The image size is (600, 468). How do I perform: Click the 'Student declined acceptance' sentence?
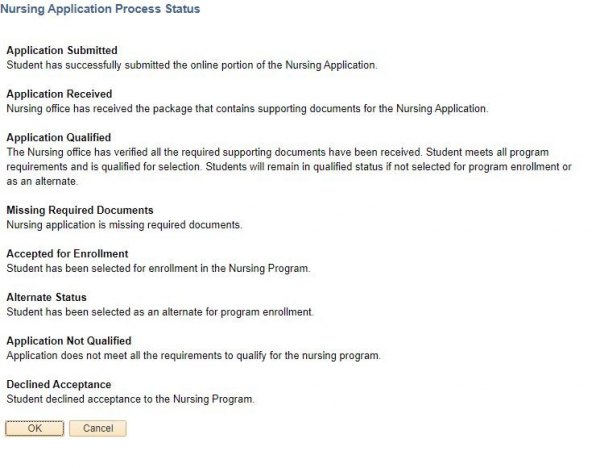pyautogui.click(x=130, y=399)
